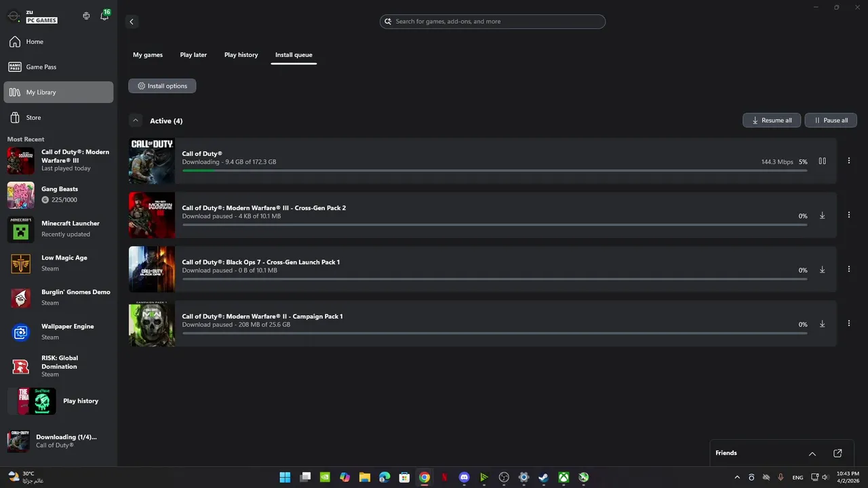Select the Install queue tab
868x488 pixels.
[x=294, y=55]
